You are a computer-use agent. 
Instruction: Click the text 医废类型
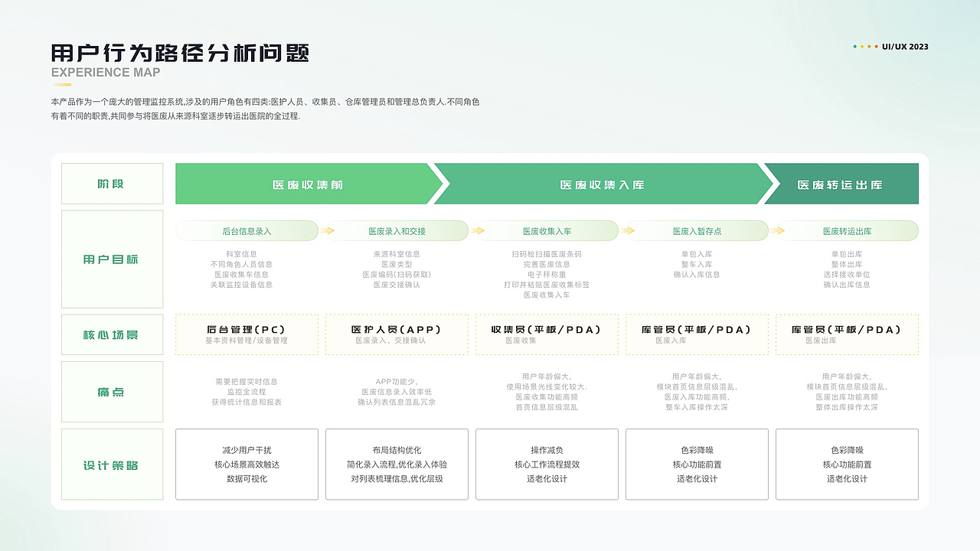[397, 264]
